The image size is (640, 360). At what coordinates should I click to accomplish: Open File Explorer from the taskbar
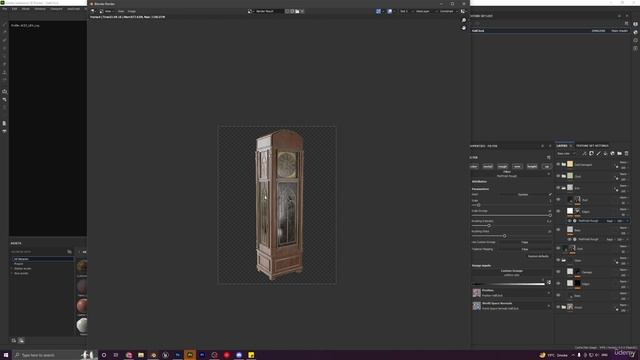pos(141,355)
